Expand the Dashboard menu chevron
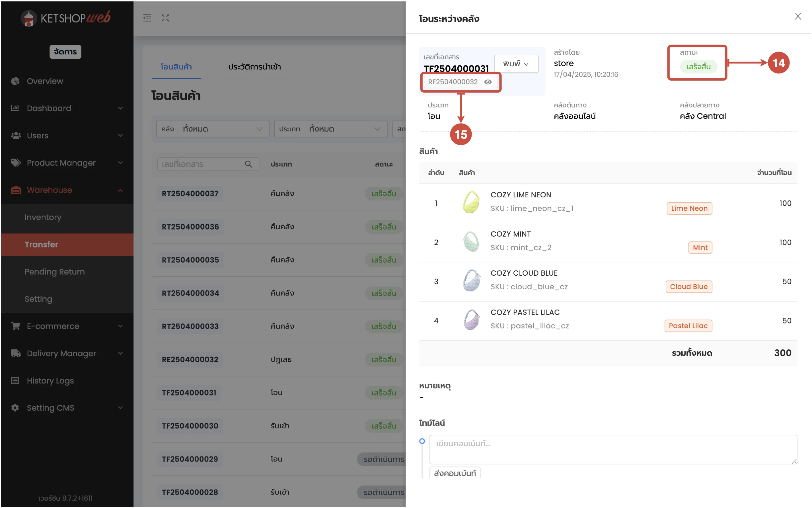The height and width of the screenshot is (508, 812). pyautogui.click(x=121, y=108)
